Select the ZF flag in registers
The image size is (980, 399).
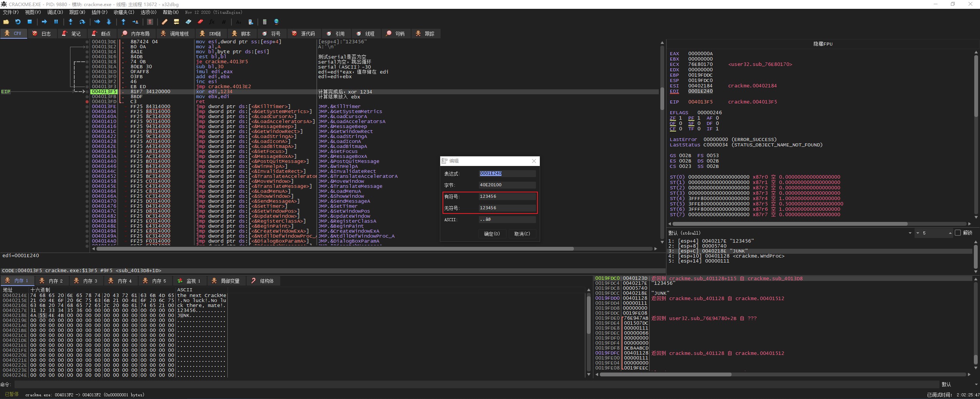pos(673,118)
